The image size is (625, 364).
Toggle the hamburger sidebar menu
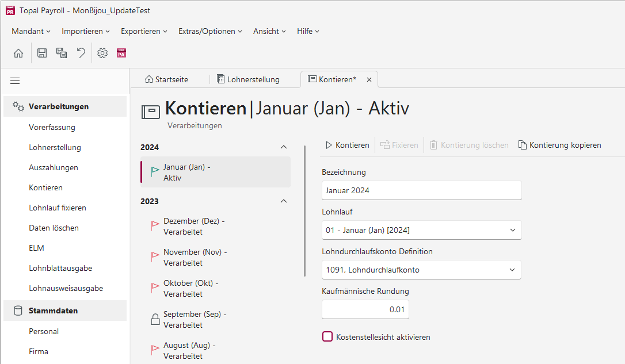[x=15, y=81]
